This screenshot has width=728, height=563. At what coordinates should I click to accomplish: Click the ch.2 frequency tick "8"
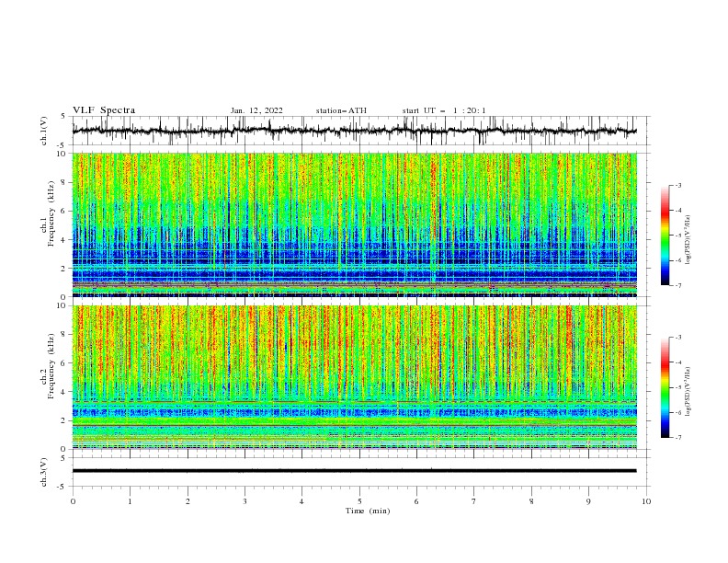(x=63, y=335)
